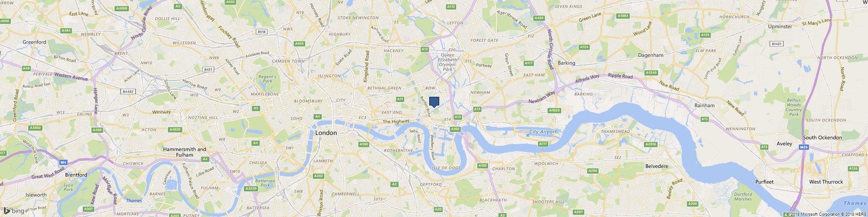Select the A13 shield near Rainham

click(704, 118)
